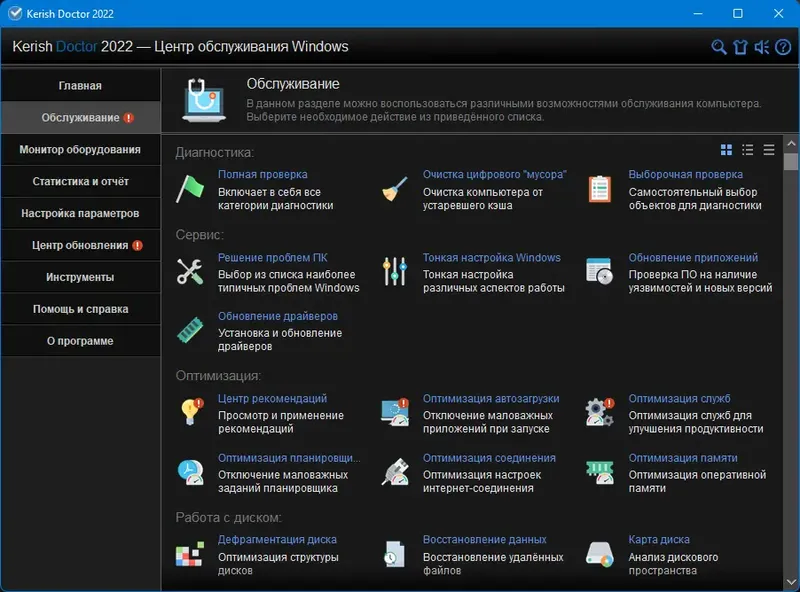Open the shirt skin icon in header

coord(740,47)
